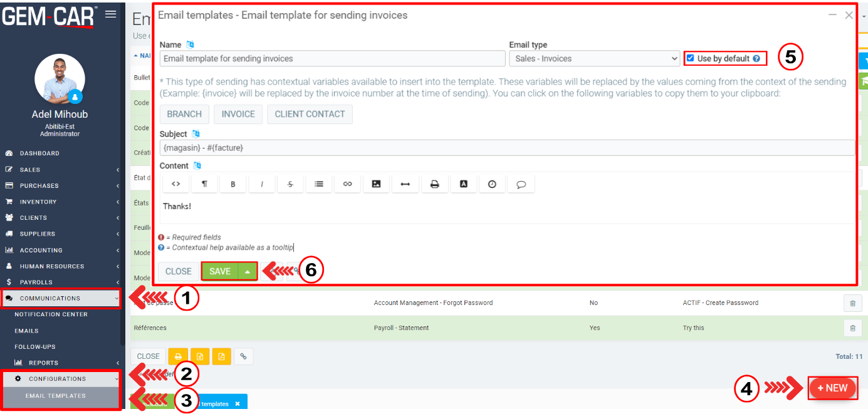This screenshot has height=414, width=868.
Task: Click the green Save button
Action: tap(220, 271)
